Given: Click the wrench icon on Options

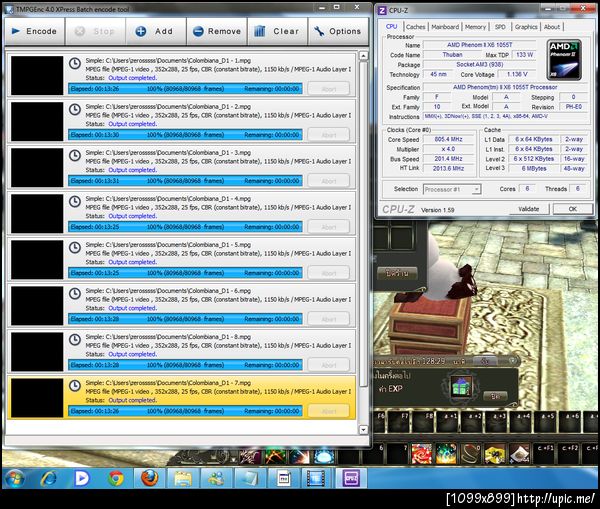Looking at the screenshot, I should (x=319, y=31).
